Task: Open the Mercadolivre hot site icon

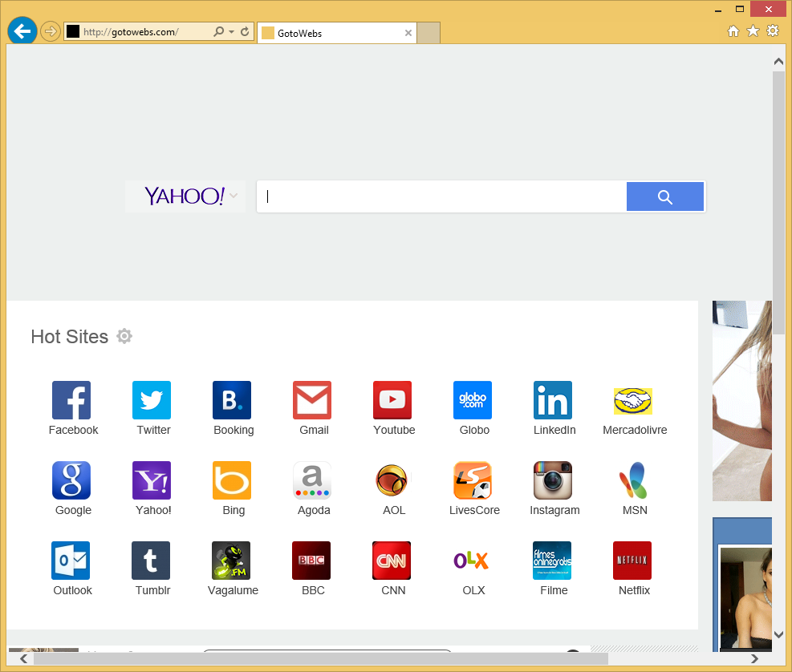Action: point(633,401)
